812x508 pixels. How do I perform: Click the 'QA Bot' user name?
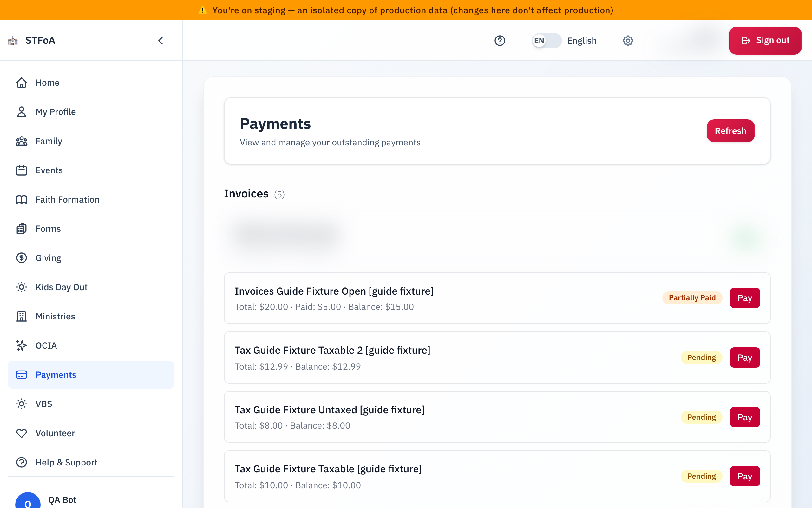(62, 500)
